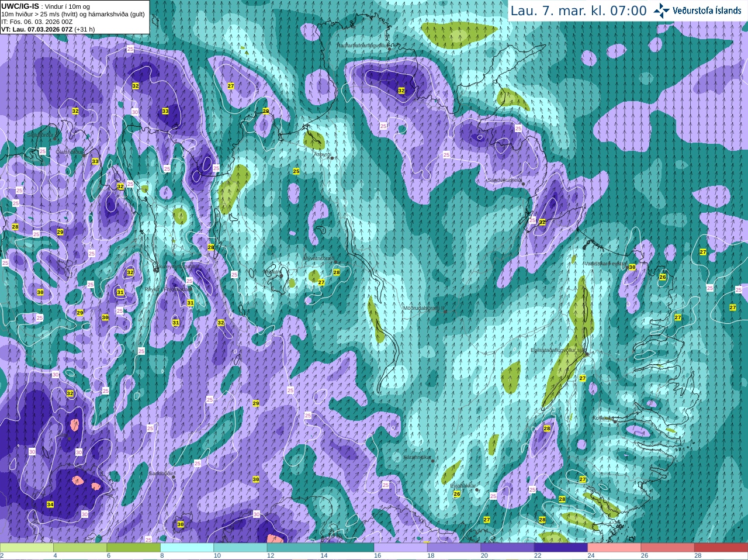The height and width of the screenshot is (560, 748).
Task: Click the legend scale number 16
Action: [378, 556]
